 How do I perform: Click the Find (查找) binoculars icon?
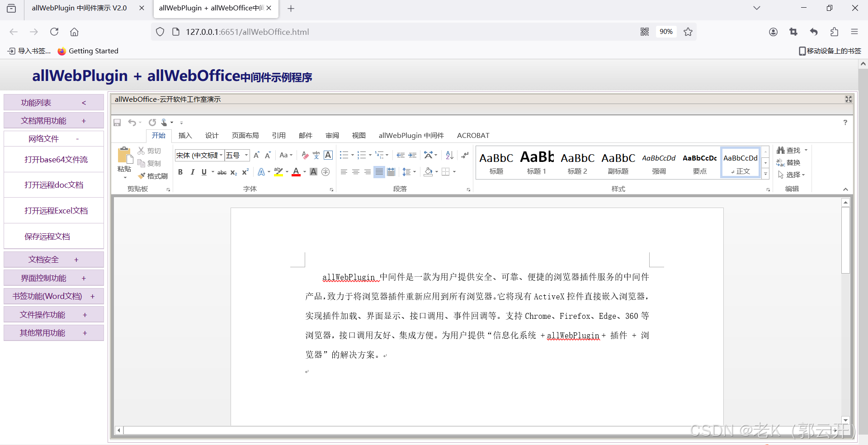pos(781,150)
